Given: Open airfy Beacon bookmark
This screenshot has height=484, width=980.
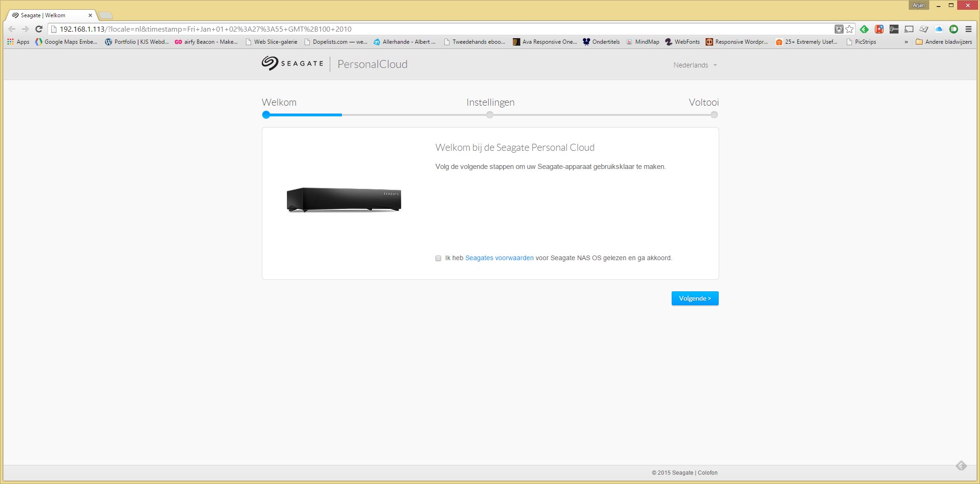Looking at the screenshot, I should coord(206,42).
